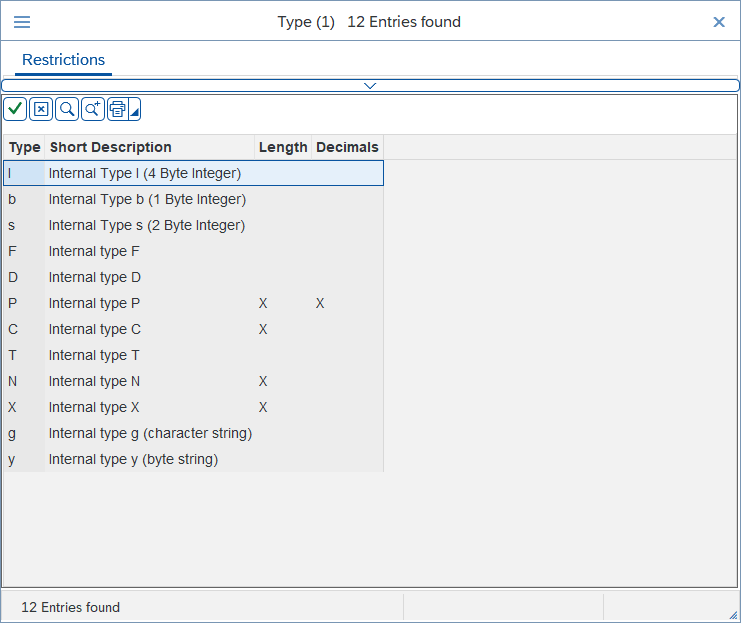Viewport: 741px width, 623px height.
Task: Click Length X in type C row
Action: point(263,329)
